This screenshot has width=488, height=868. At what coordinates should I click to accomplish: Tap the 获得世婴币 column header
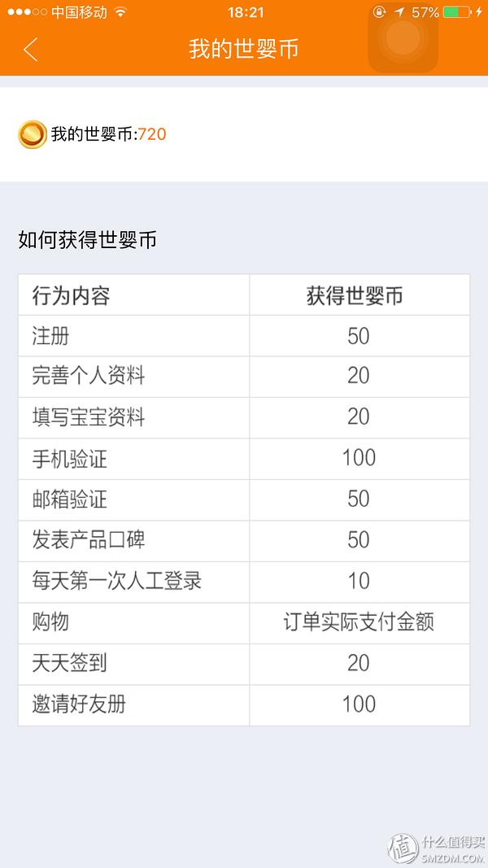click(x=358, y=294)
